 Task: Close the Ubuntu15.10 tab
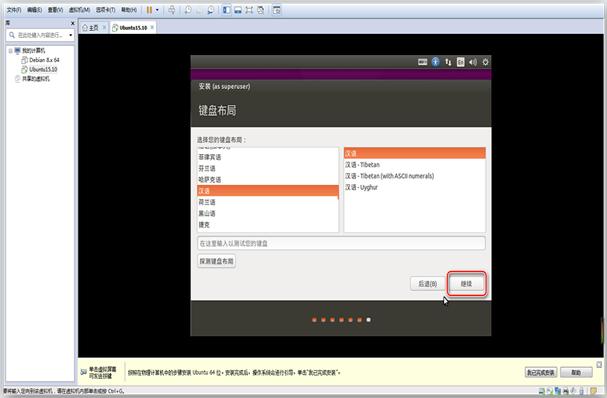(152, 27)
